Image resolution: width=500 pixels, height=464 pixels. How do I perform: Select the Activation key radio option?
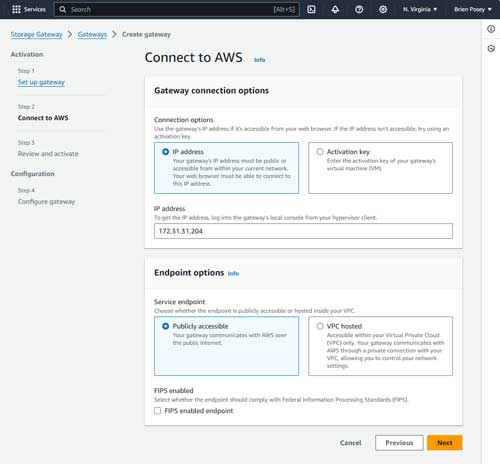[x=320, y=152]
